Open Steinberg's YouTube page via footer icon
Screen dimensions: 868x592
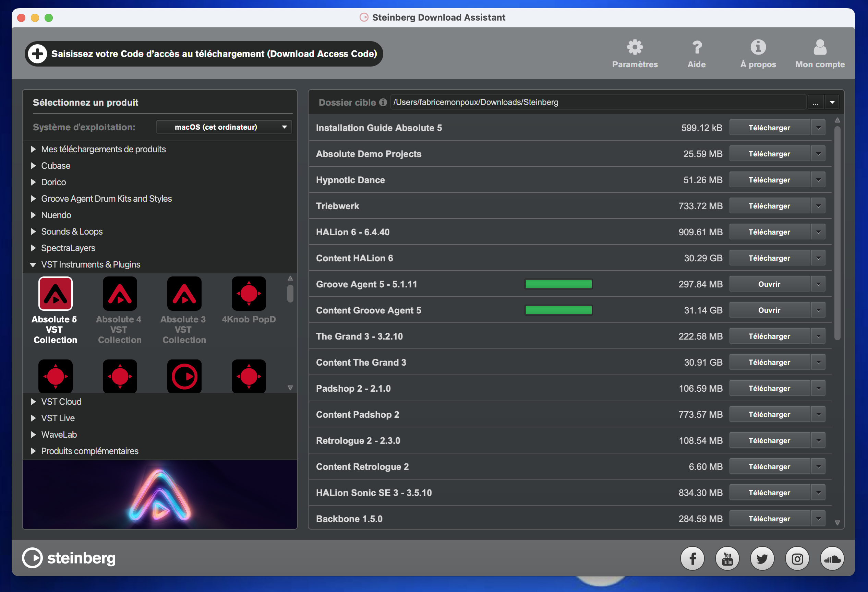coord(727,558)
